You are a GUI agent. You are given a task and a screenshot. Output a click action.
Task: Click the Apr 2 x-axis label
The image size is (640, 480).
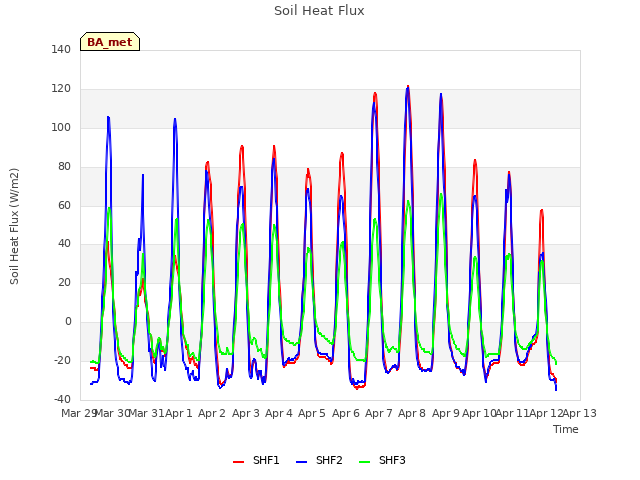[x=212, y=413]
